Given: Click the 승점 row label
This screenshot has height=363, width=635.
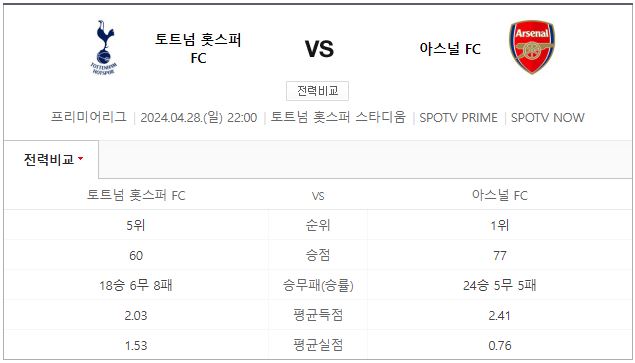Looking at the screenshot, I should [x=318, y=255].
